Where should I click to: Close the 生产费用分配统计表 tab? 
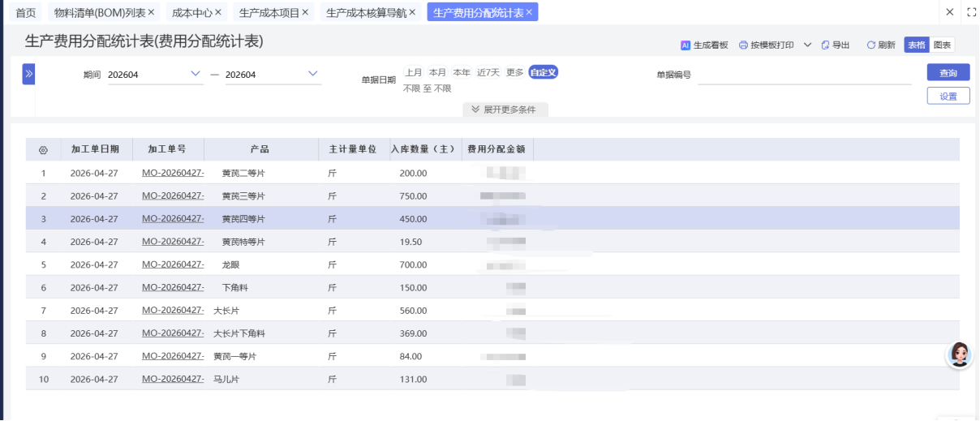pyautogui.click(x=529, y=12)
